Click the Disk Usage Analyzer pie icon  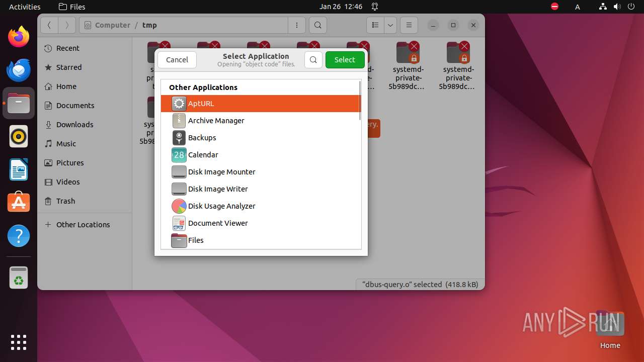tap(179, 206)
